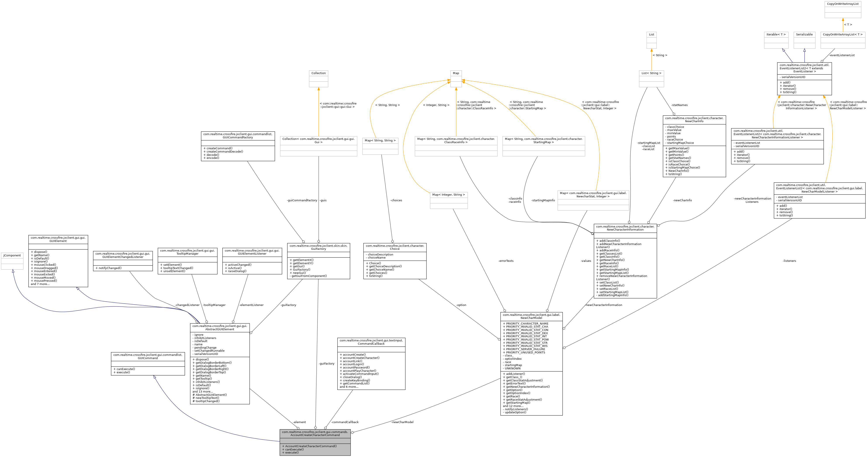Click the Collection of Gui template node

pos(318,146)
